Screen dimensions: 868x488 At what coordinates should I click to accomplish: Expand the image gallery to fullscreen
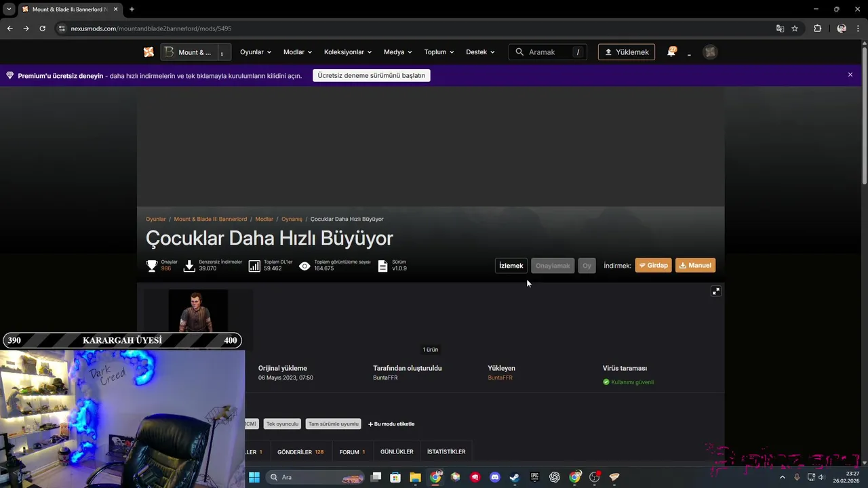click(715, 291)
